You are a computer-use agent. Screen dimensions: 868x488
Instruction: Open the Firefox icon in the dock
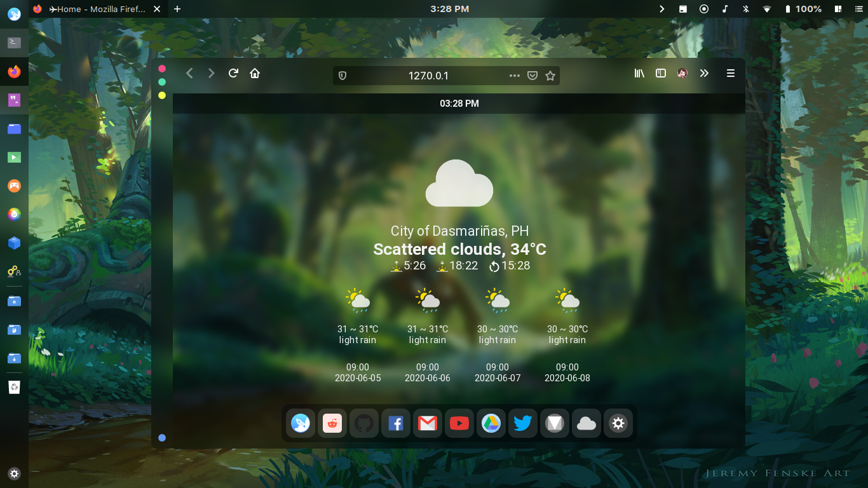(x=14, y=72)
